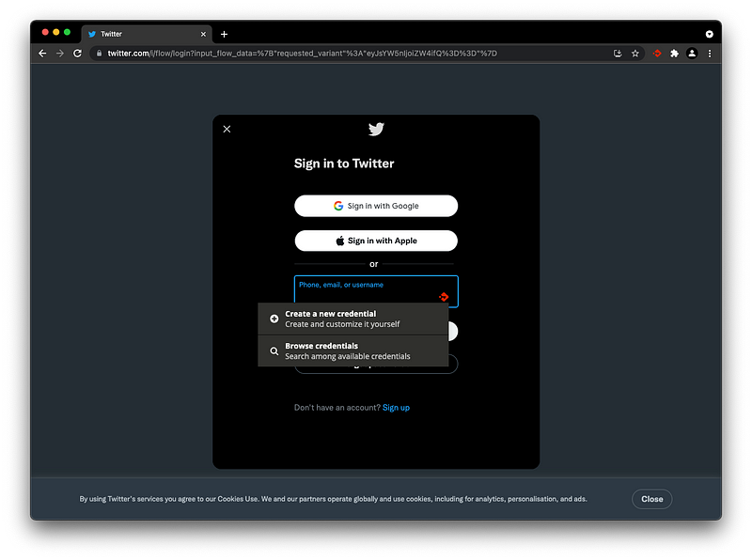Viewport: 752px width, 560px height.
Task: Click the address bar URL
Action: [302, 54]
